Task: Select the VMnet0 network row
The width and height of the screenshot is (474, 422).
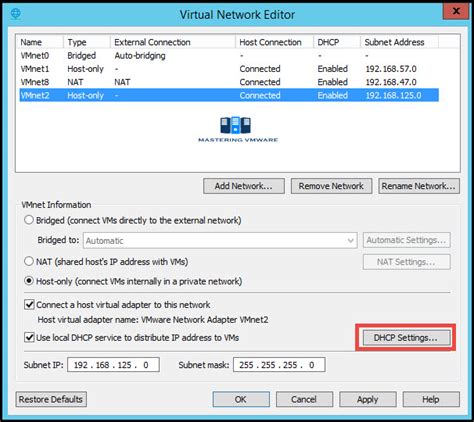Action: (229, 56)
